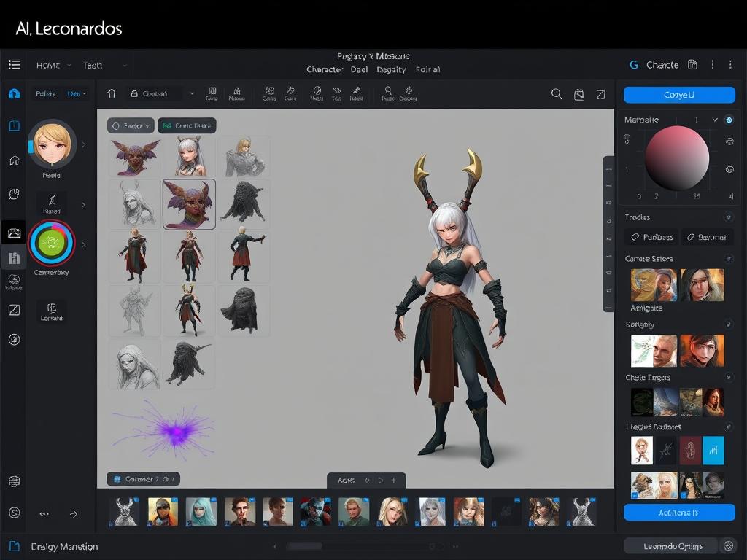Screen dimensions: 747x560
Task: Switch to the Foir all tab
Action: tap(427, 69)
